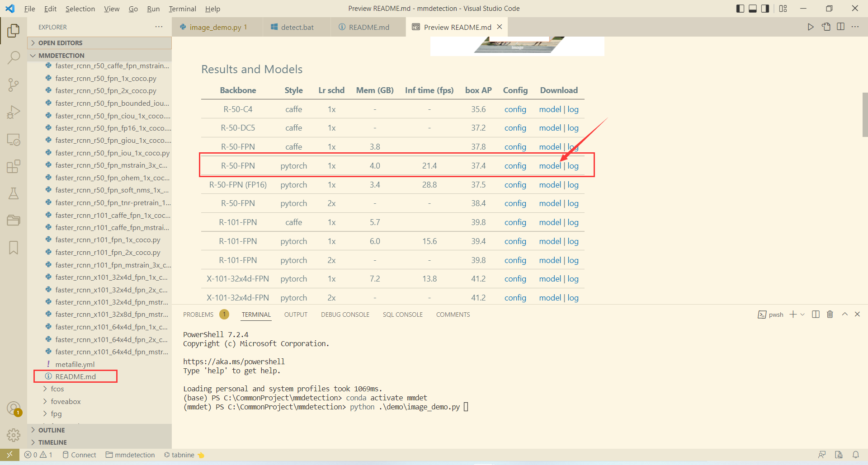Switch to the README.md editor tab

point(369,27)
